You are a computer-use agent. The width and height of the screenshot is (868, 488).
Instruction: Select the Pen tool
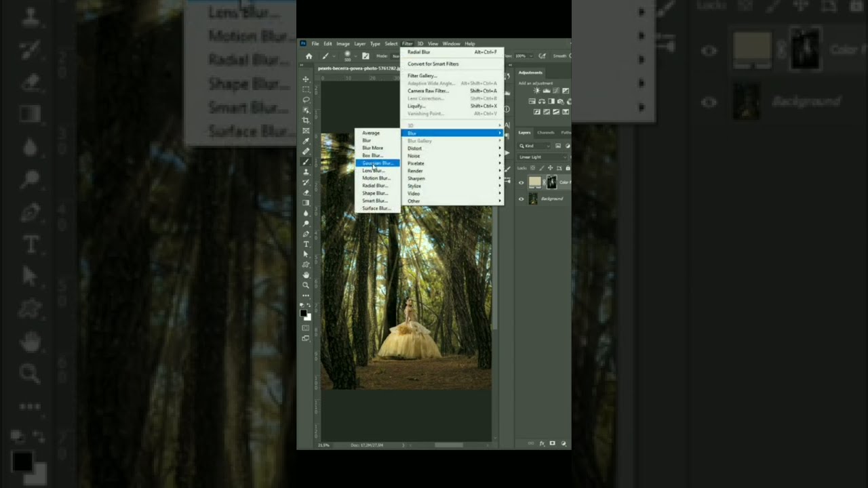(306, 233)
